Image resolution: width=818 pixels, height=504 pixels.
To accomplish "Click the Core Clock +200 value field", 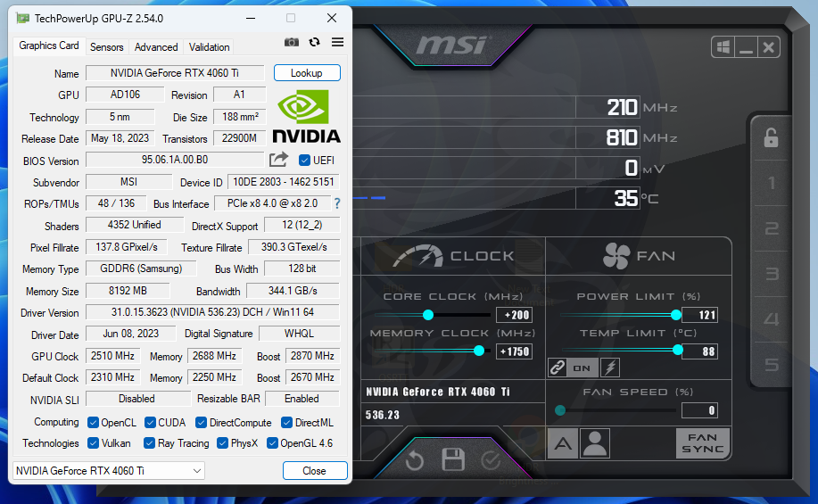I will point(515,315).
